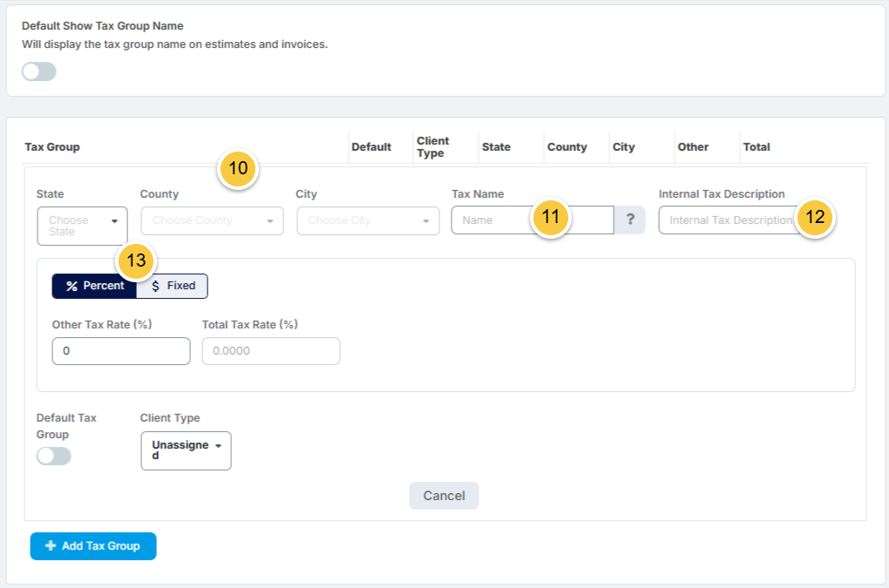Select the Percent tax type option
The image size is (889, 588).
(95, 286)
